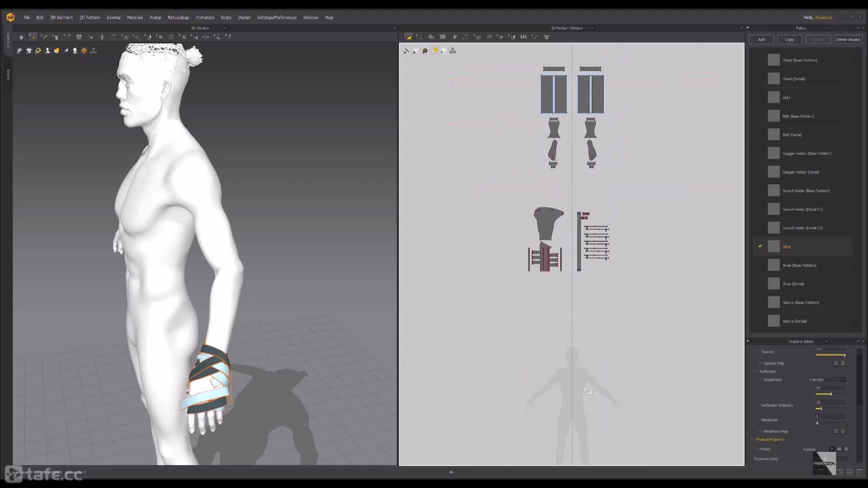Toggle the round dark display icon in 2D view
Viewport: 868px width, 488px height.
click(425, 51)
